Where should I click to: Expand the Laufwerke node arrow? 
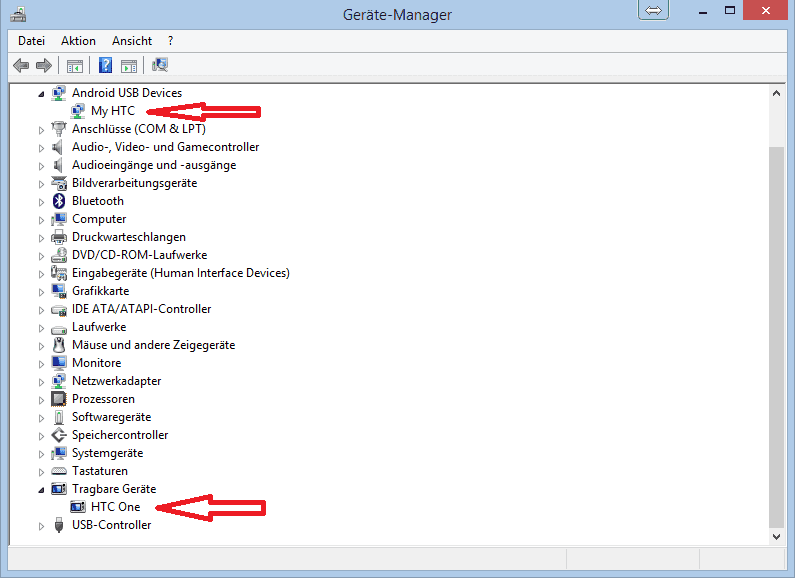(41, 328)
